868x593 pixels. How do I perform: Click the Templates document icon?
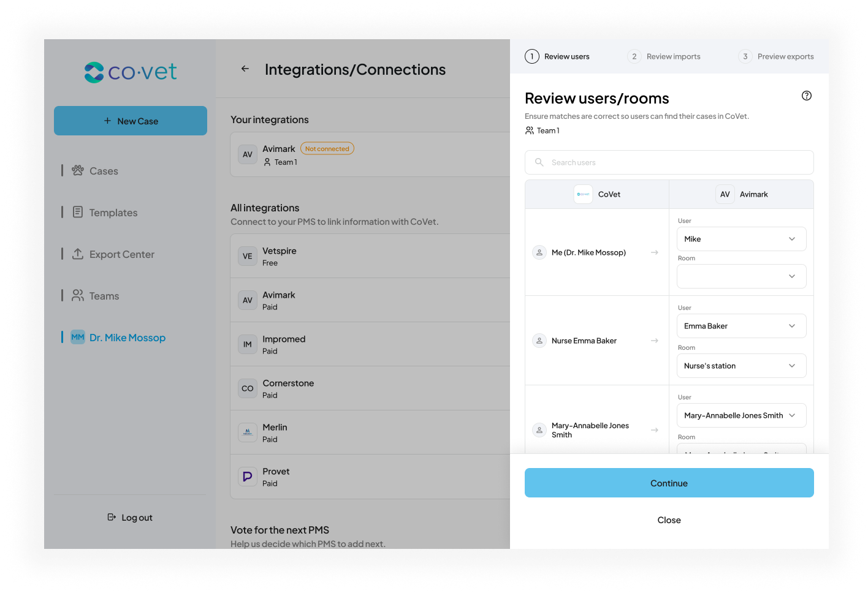(x=78, y=212)
